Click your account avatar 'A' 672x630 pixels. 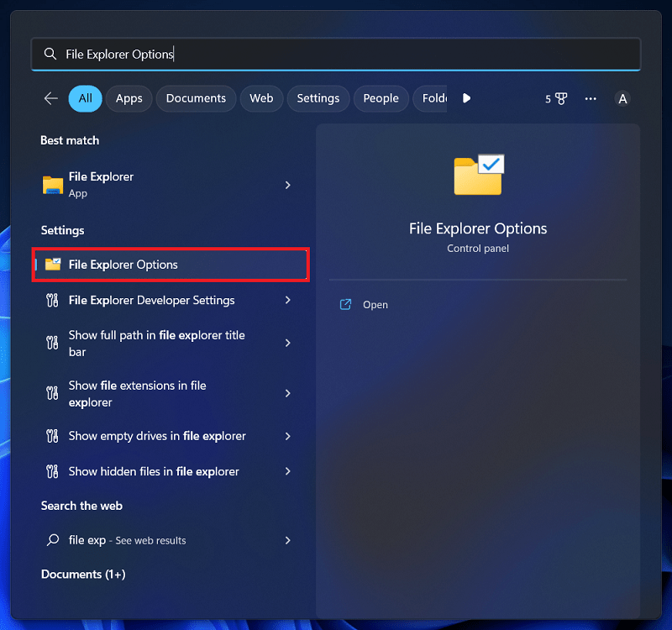[622, 98]
